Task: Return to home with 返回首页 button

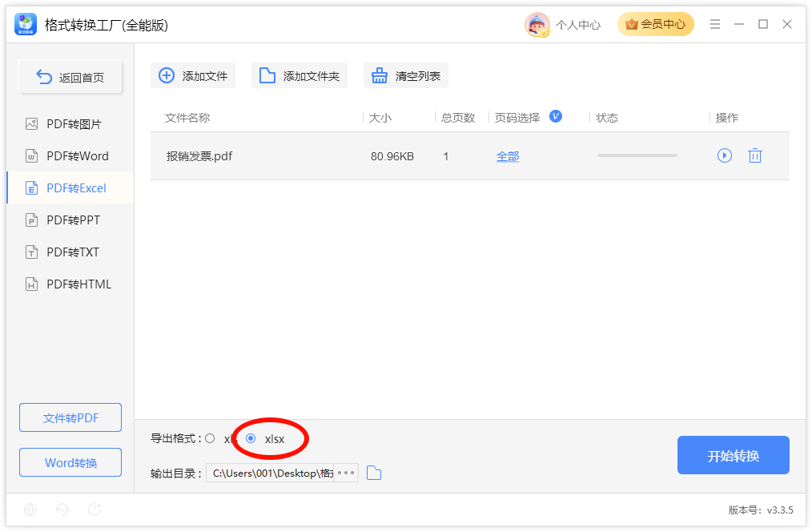Action: [70, 77]
